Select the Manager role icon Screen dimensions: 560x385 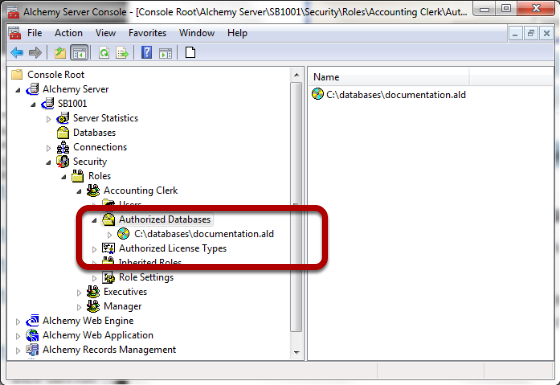click(x=93, y=306)
